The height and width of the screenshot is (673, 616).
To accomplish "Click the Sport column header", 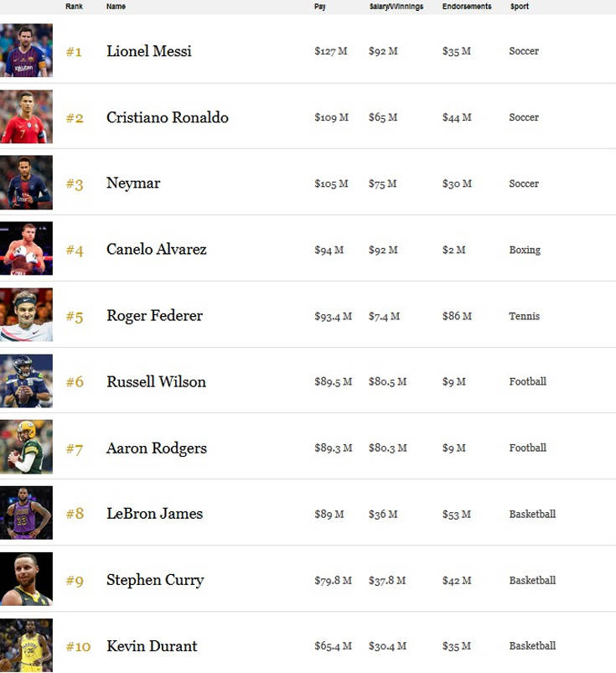I will coord(520,7).
